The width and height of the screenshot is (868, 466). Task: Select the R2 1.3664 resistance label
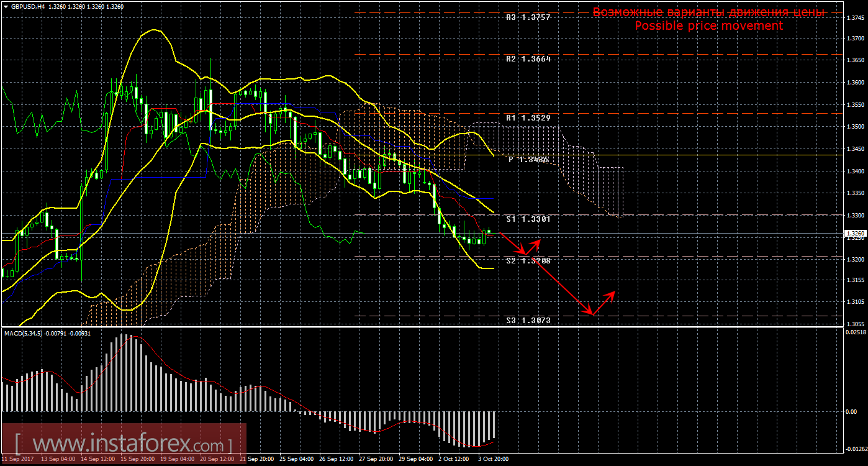click(528, 59)
